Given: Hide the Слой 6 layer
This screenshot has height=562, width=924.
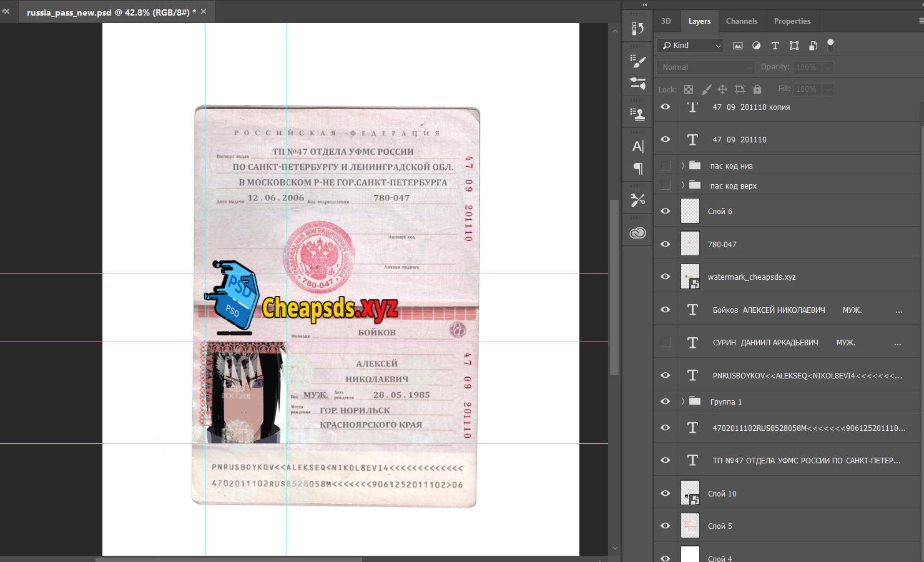Looking at the screenshot, I should point(666,211).
